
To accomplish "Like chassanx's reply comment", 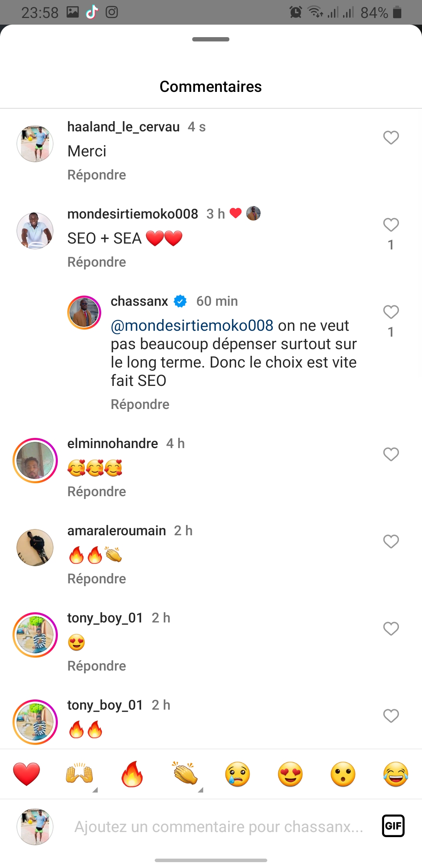I will pos(391,312).
